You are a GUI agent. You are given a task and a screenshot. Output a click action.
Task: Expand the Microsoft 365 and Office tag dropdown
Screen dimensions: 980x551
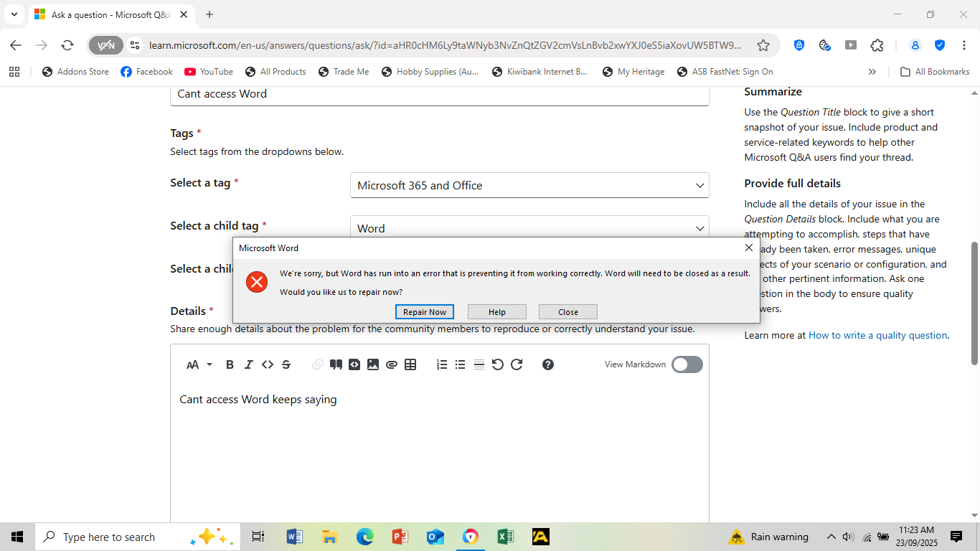529,185
